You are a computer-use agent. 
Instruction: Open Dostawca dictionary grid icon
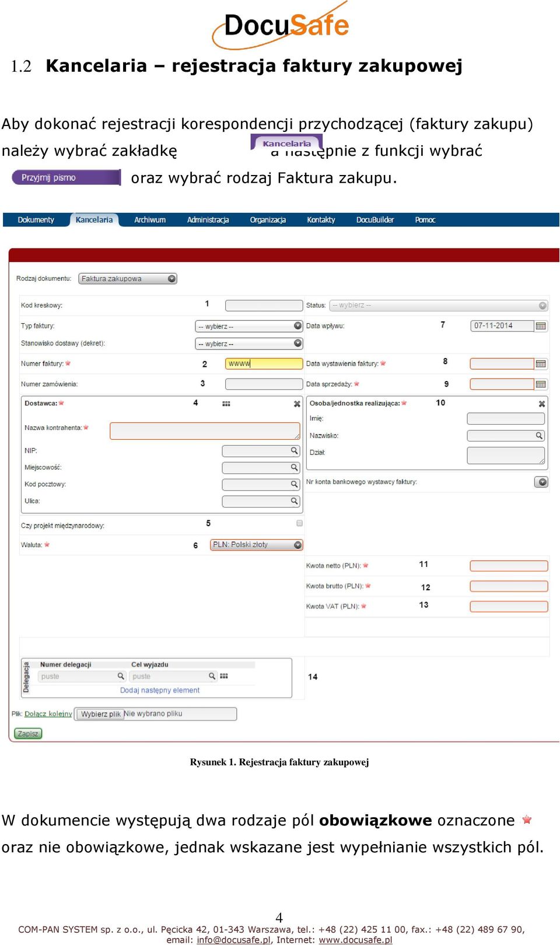[x=226, y=404]
